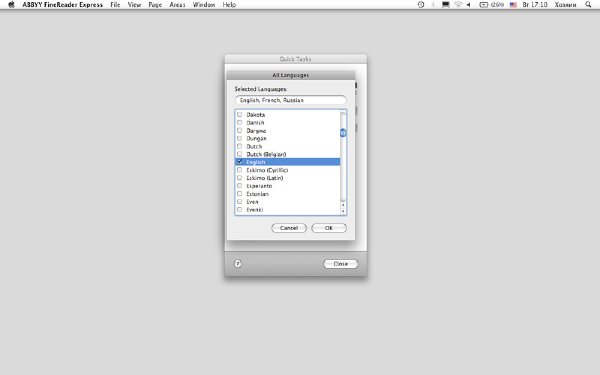The height and width of the screenshot is (375, 600).
Task: Click the scrollbar down arrow
Action: click(343, 211)
